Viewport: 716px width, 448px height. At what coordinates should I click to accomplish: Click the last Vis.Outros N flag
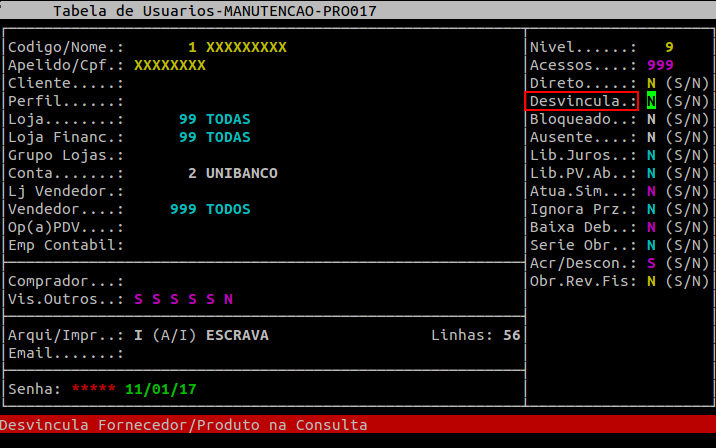tap(228, 299)
